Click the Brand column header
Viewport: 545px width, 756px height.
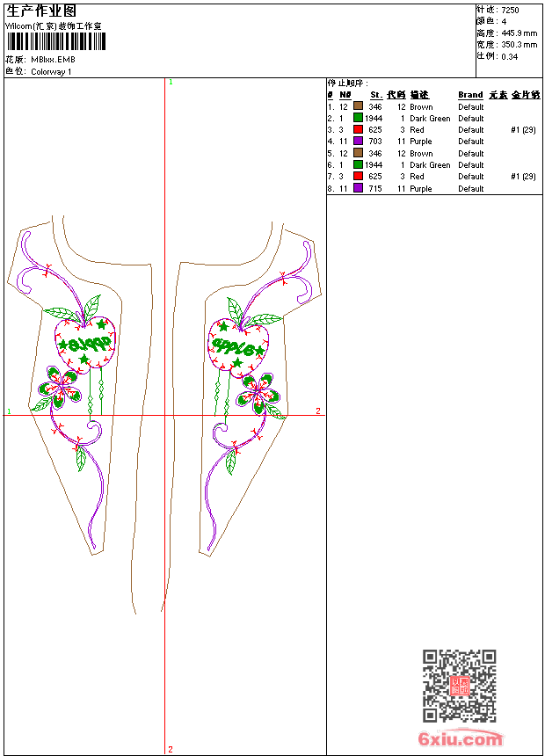[x=470, y=95]
